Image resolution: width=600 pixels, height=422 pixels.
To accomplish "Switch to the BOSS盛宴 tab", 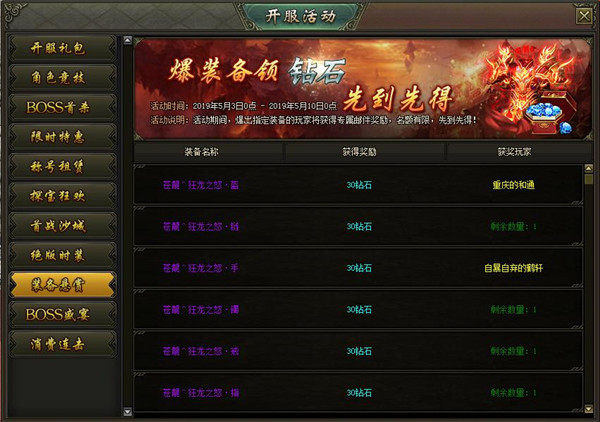I will click(62, 314).
